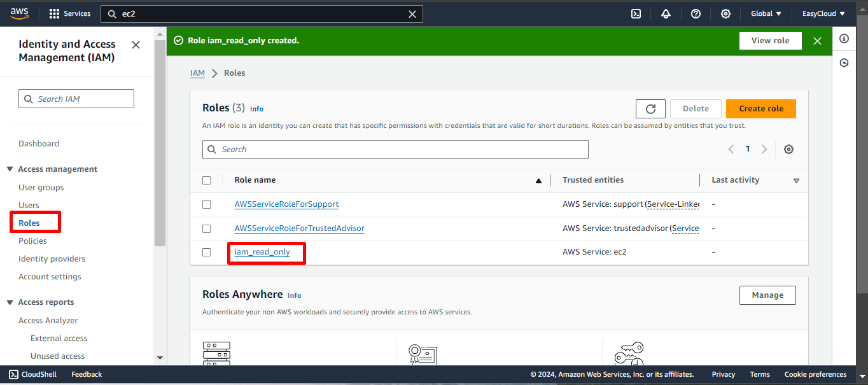Click the Search IAM field
This screenshot has height=385, width=868.
click(76, 99)
